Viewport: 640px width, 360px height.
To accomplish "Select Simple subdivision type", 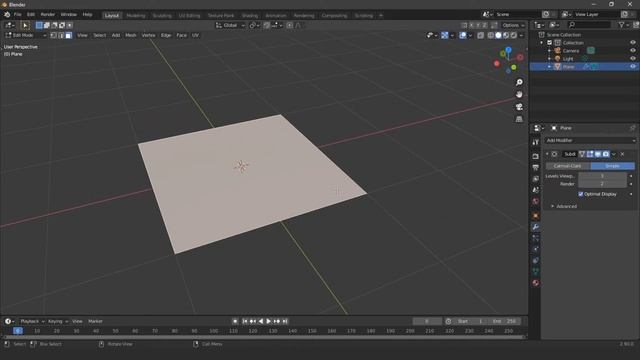I will [x=612, y=166].
